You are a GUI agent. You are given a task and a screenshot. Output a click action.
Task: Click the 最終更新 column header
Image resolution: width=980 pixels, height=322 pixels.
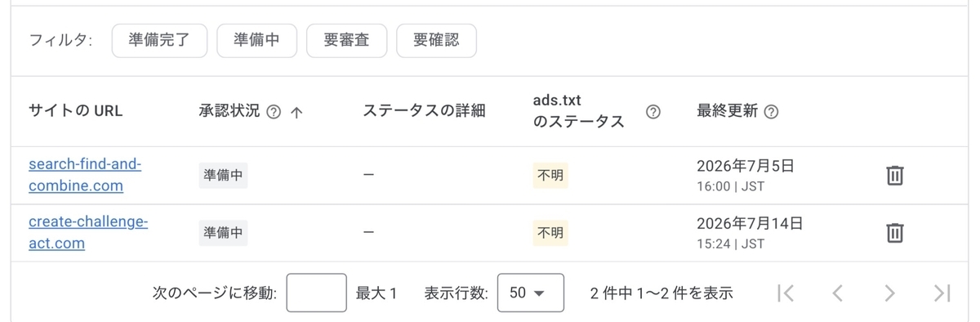pos(727,111)
